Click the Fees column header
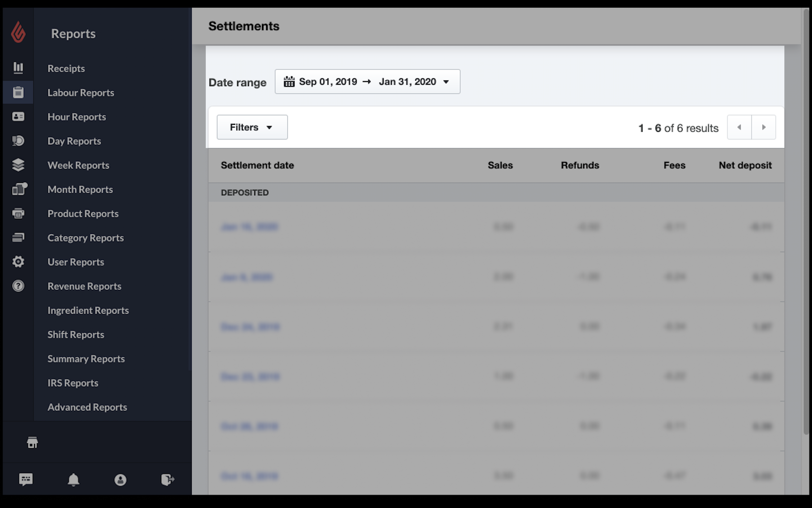Screen dimensions: 812x508 coord(674,165)
